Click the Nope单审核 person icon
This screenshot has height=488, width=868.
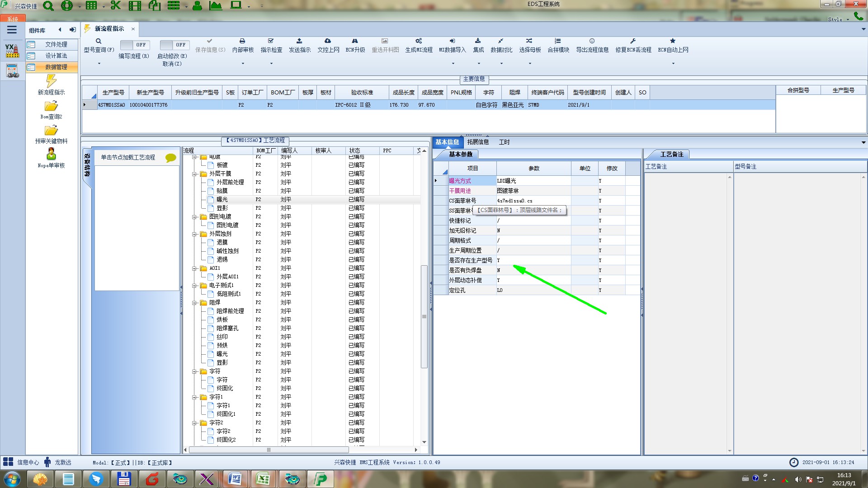pos(51,154)
